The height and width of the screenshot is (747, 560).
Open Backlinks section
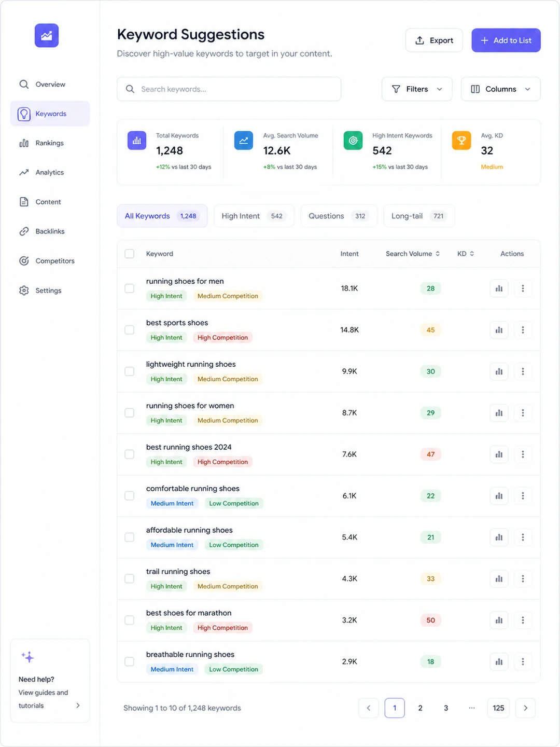click(50, 231)
